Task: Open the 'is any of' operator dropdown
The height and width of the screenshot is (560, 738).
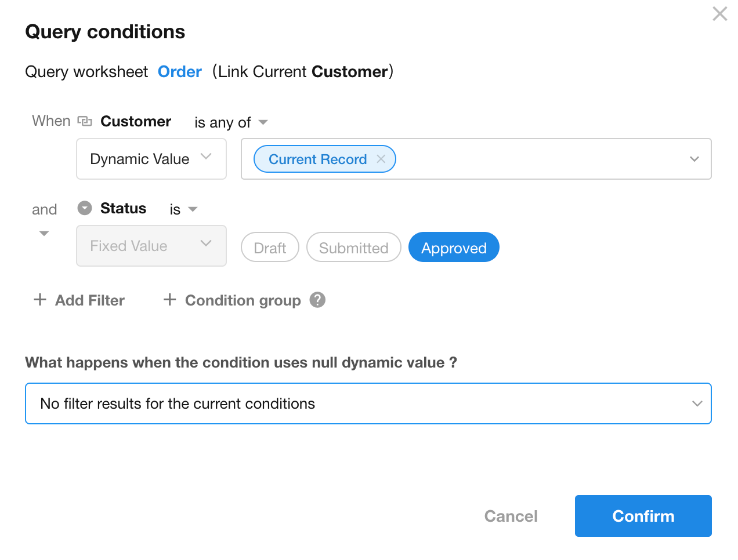Action: point(230,122)
